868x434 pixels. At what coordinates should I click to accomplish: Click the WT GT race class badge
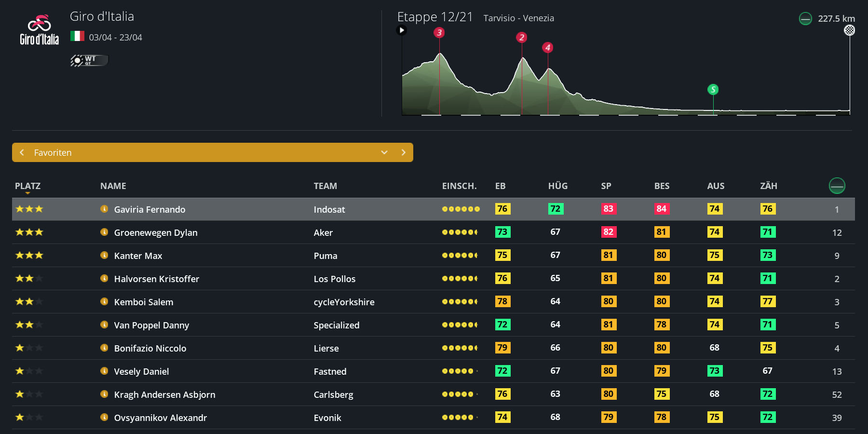pos(89,60)
